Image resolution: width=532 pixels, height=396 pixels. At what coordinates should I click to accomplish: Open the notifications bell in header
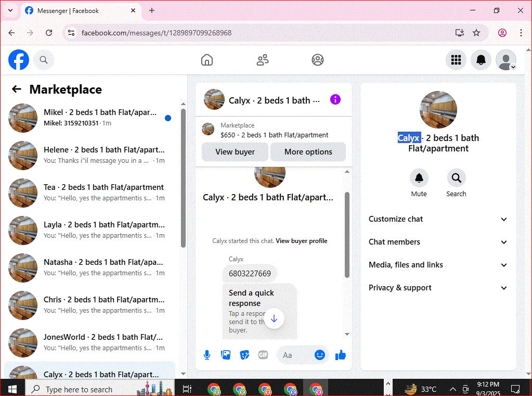[x=481, y=60]
